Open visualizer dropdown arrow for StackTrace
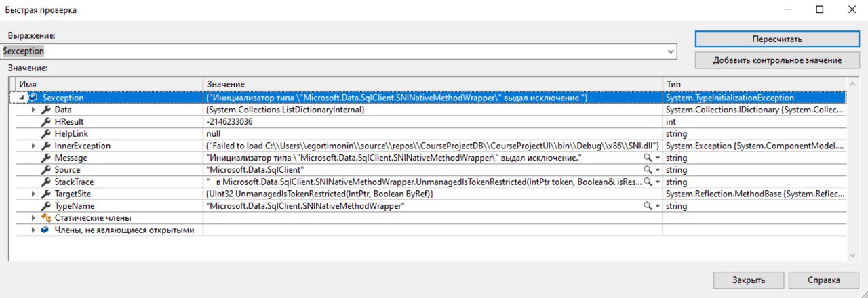 pos(657,182)
